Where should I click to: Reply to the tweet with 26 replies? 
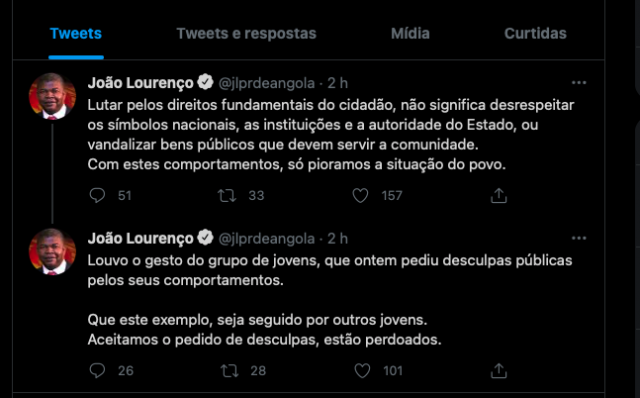point(97,370)
